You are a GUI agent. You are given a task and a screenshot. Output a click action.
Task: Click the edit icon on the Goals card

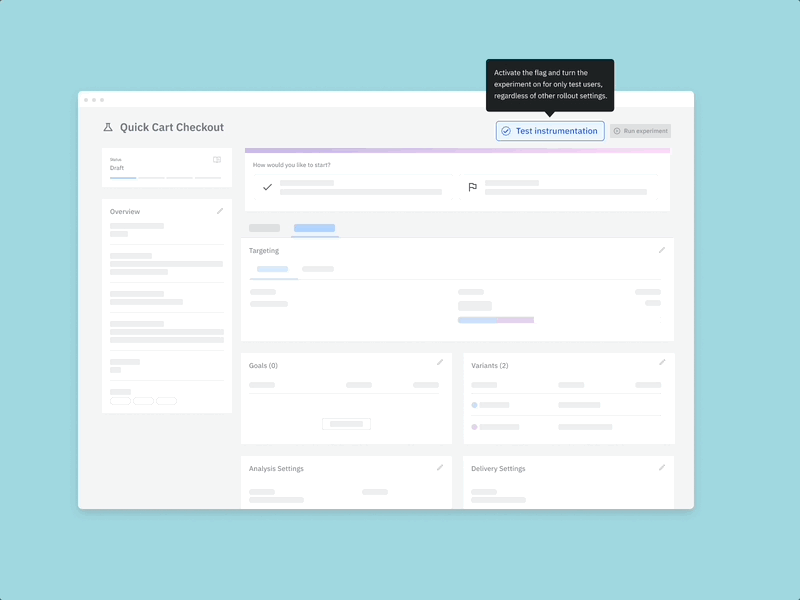click(439, 364)
